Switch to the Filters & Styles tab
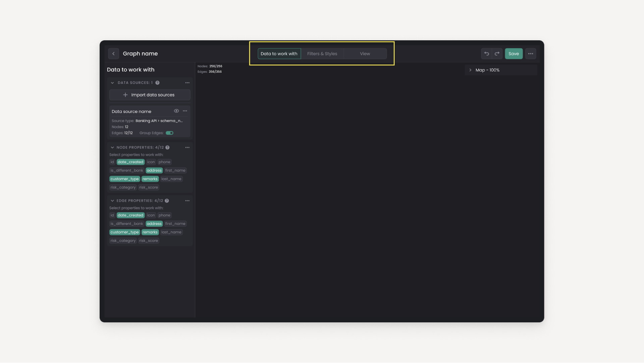 coord(322,54)
